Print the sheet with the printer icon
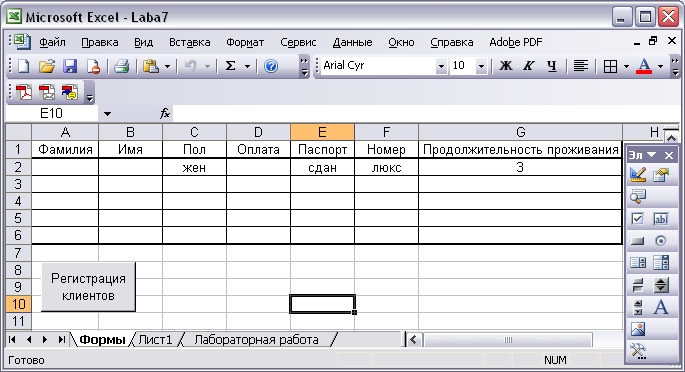Viewport: 685px width, 372px height. coord(121,66)
